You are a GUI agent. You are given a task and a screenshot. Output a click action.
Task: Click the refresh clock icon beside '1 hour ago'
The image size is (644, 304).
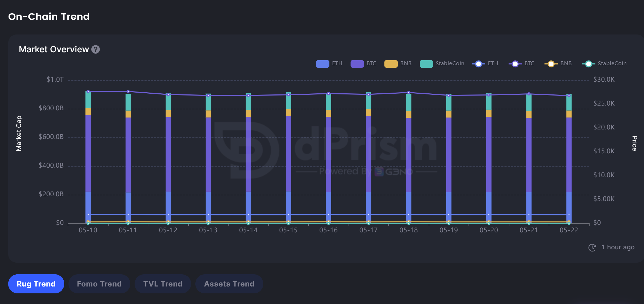(x=592, y=247)
